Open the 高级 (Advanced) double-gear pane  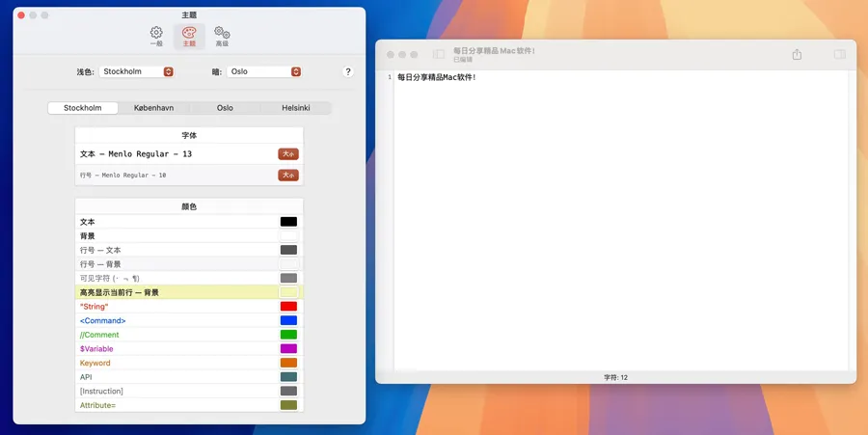tap(222, 36)
